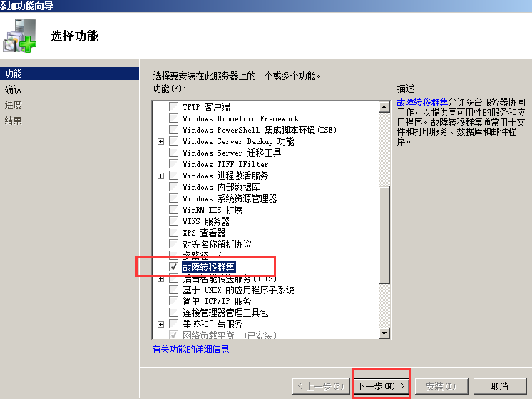Expand 后台智能传送服务(BITS) tree node
The height and width of the screenshot is (399, 532).
(161, 279)
